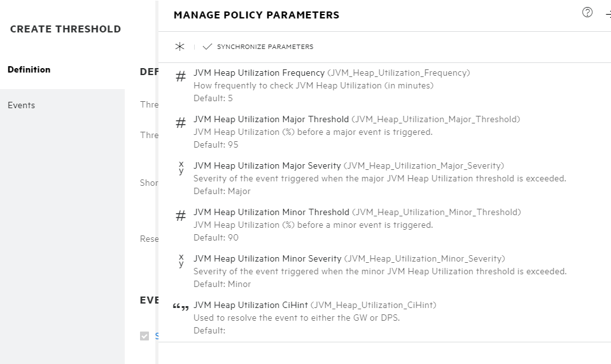The height and width of the screenshot is (364, 611).
Task: Click the CiHint string quote icon
Action: [x=181, y=307]
